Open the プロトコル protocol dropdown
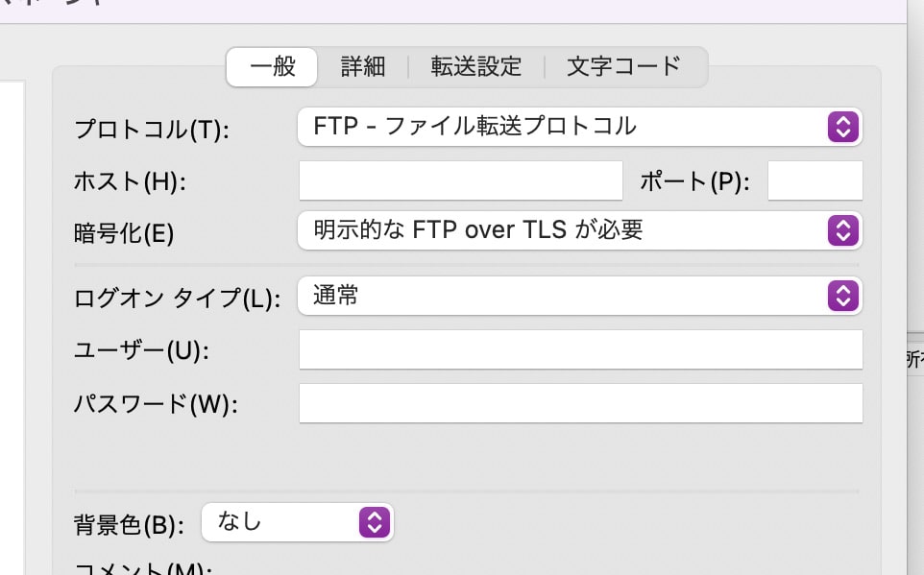Viewport: 924px width, 575px height. 580,127
